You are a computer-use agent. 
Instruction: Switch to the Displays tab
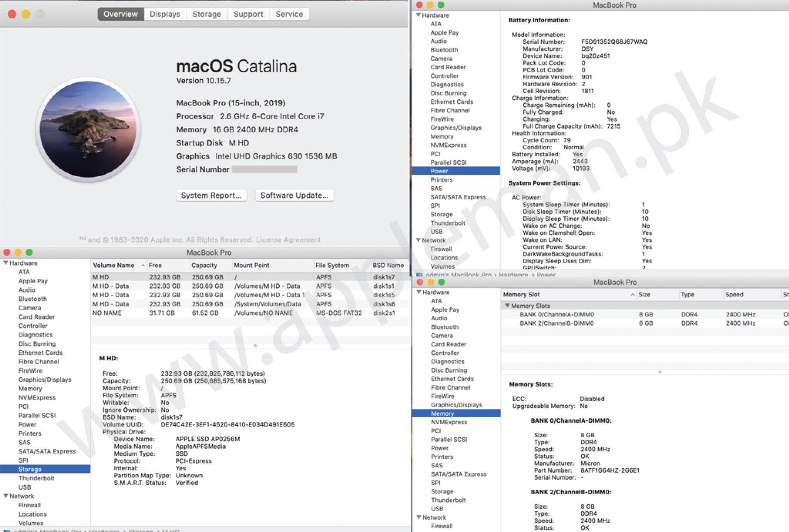click(x=165, y=14)
